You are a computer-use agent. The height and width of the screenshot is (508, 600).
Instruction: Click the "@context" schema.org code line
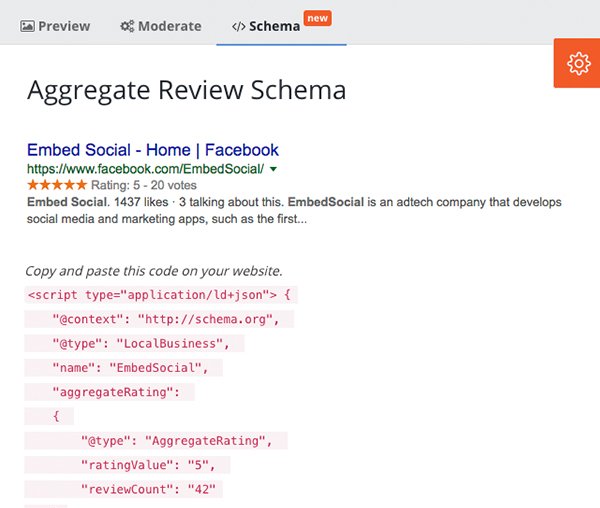click(159, 319)
